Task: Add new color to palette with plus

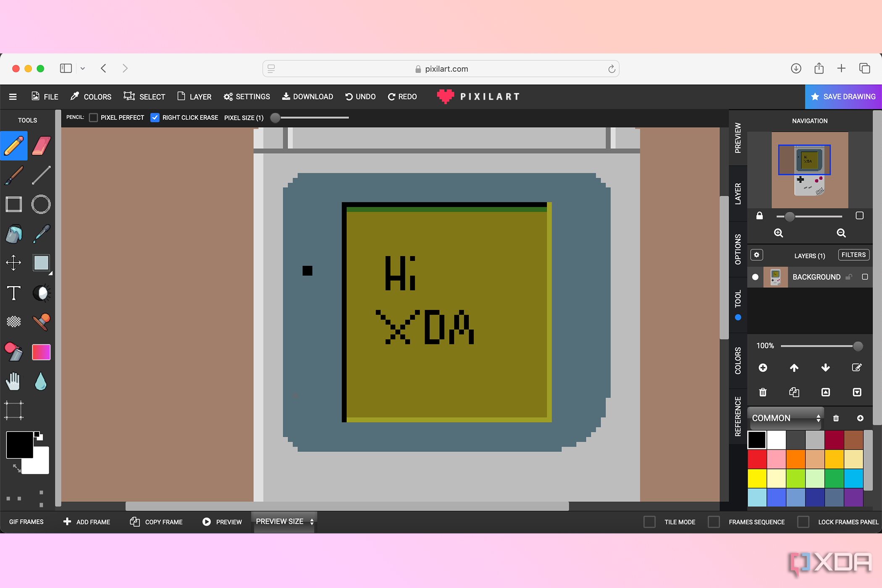Action: [x=860, y=418]
